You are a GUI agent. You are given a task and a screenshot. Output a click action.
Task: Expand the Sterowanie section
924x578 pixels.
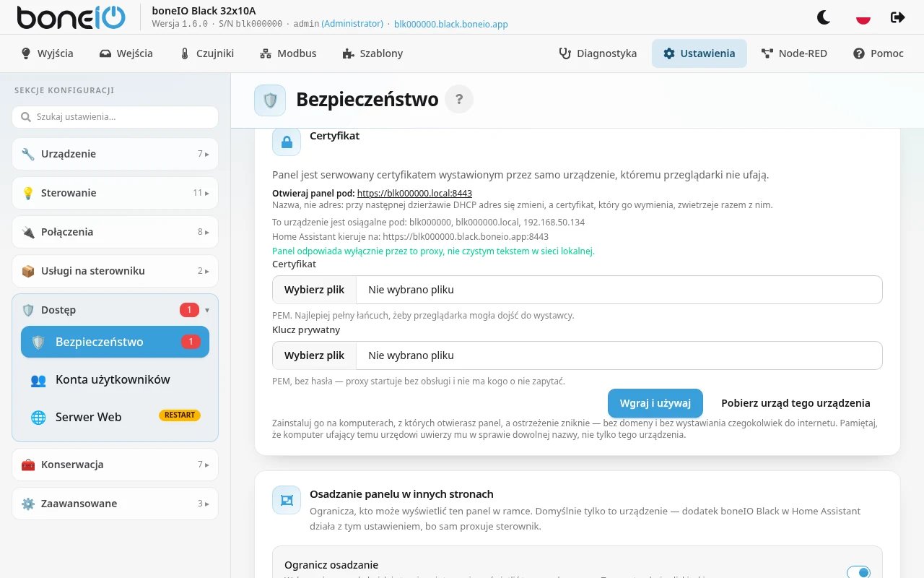[x=115, y=193]
